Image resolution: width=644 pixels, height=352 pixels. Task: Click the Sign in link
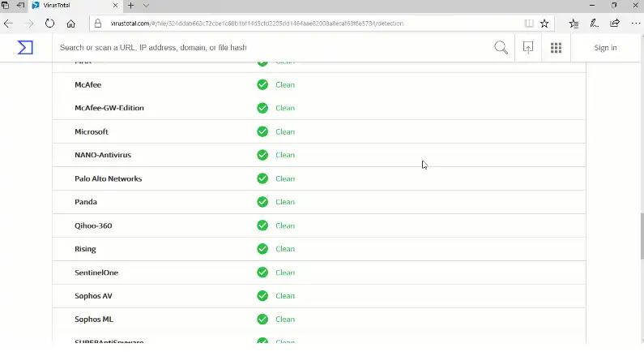click(x=605, y=48)
